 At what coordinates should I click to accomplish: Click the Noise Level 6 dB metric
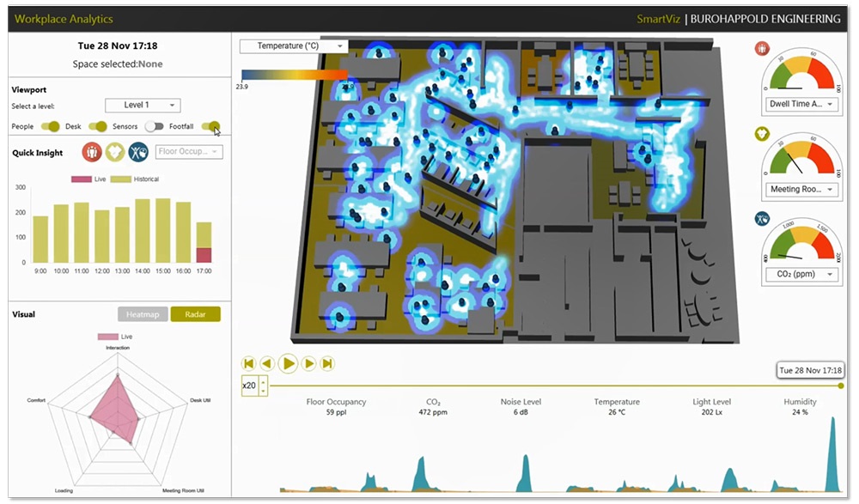tap(521, 406)
